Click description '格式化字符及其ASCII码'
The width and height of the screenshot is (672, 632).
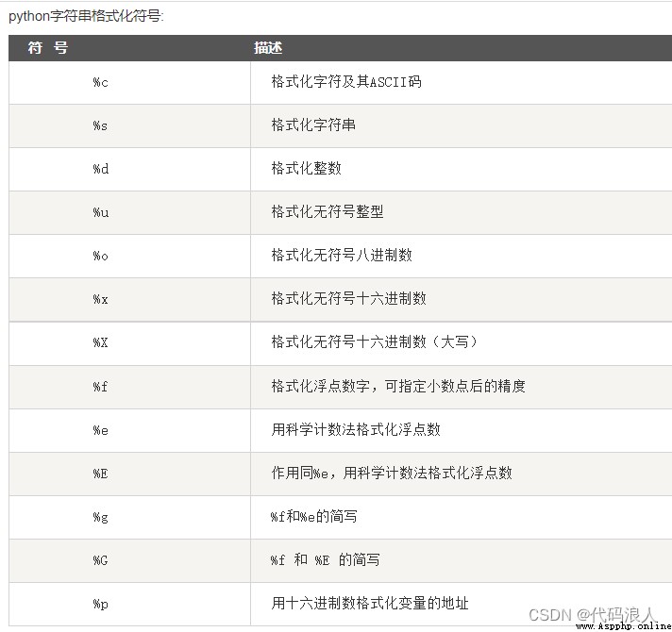pos(346,81)
